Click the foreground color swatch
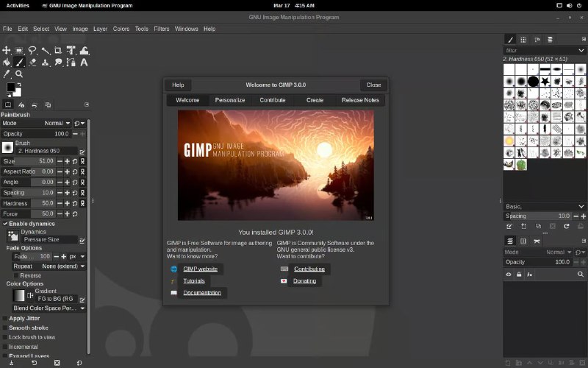This screenshot has height=368, width=588. pyautogui.click(x=10, y=87)
